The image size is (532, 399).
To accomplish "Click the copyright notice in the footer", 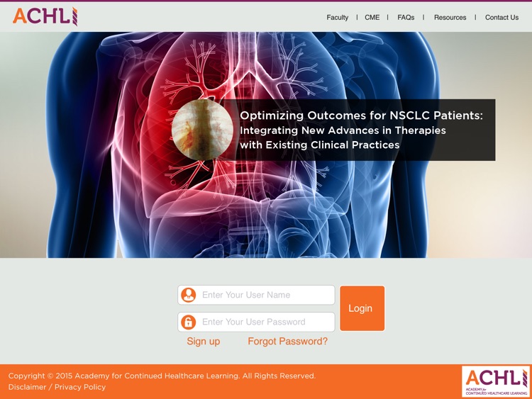I will click(x=162, y=376).
